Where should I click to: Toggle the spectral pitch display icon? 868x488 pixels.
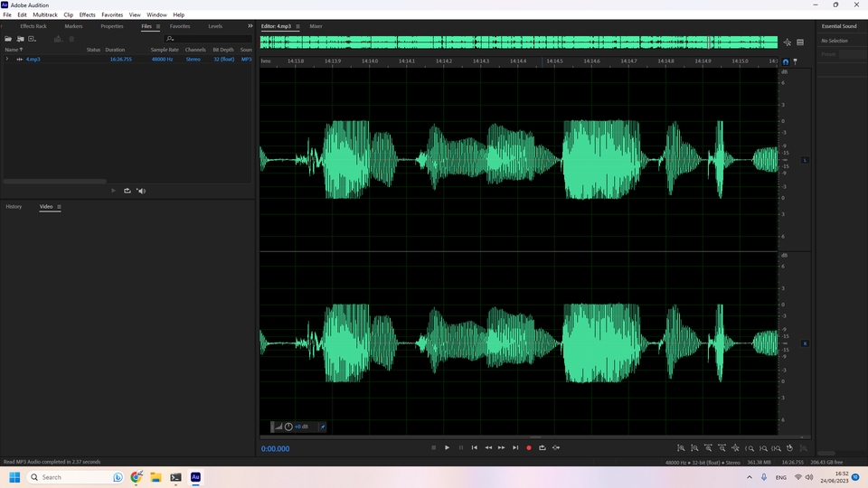(x=800, y=42)
